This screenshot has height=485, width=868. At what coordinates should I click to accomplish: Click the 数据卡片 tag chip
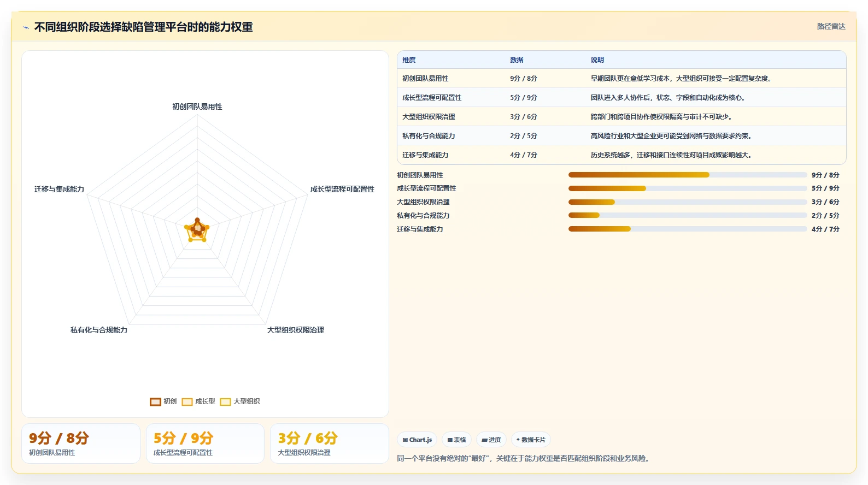point(531,440)
